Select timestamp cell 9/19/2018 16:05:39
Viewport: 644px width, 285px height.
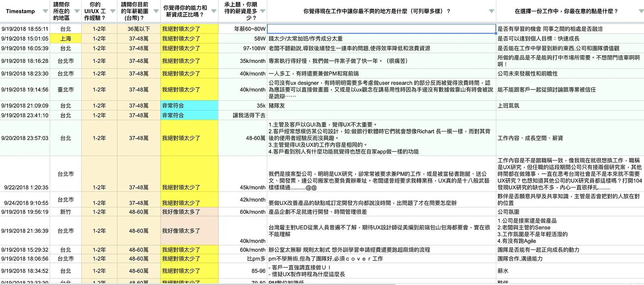(x=25, y=48)
